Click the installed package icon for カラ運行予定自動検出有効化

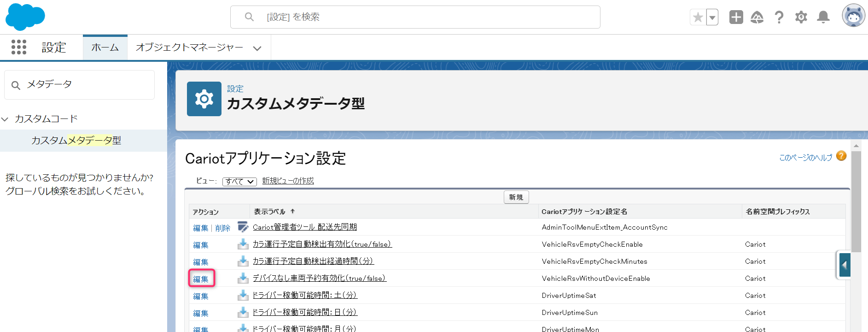click(x=243, y=244)
